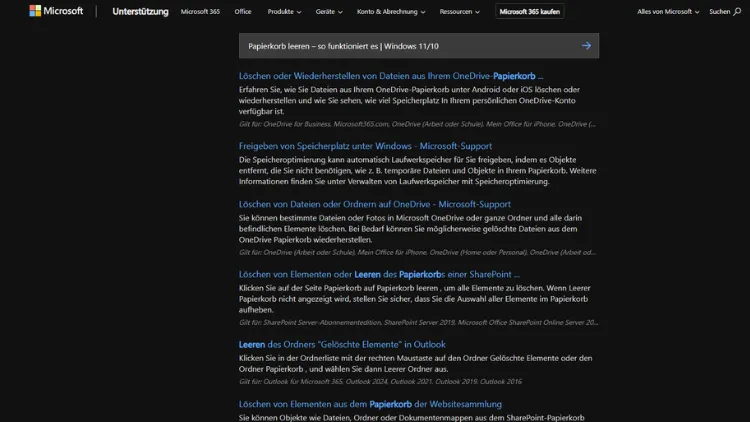The width and height of the screenshot is (750, 422).
Task: Open OneDrive-Papierkorb Löschen oder Wiederherstellen result
Action: point(391,76)
